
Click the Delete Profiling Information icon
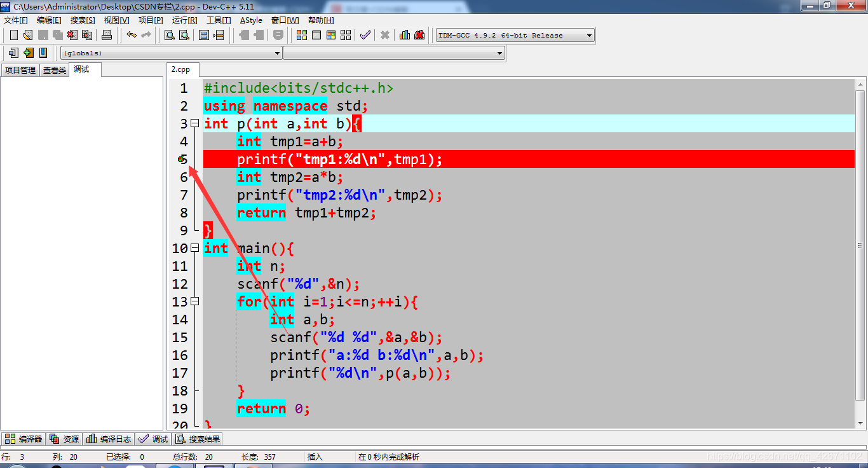[419, 35]
